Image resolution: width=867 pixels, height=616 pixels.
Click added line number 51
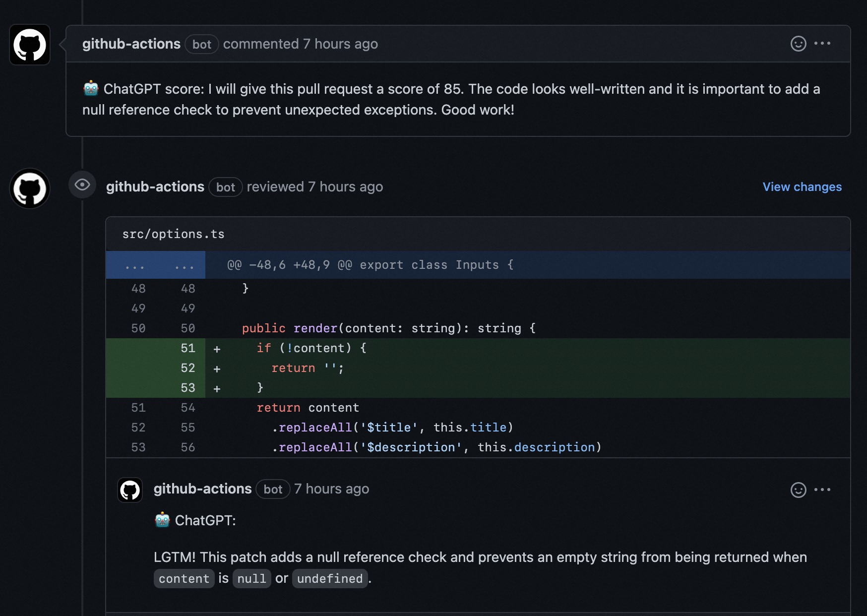187,348
